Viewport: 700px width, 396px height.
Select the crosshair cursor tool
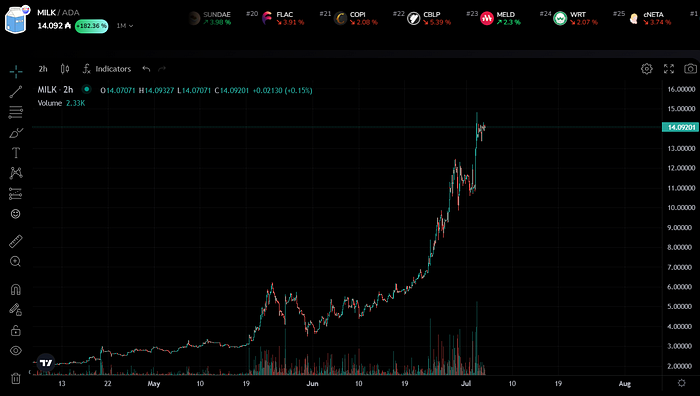point(16,71)
